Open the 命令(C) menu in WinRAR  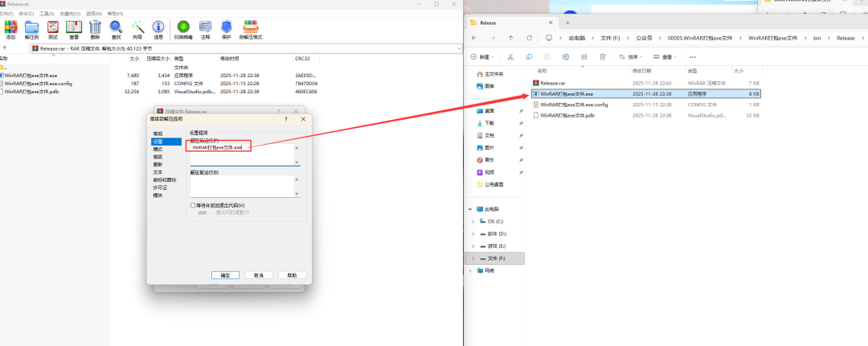click(26, 14)
